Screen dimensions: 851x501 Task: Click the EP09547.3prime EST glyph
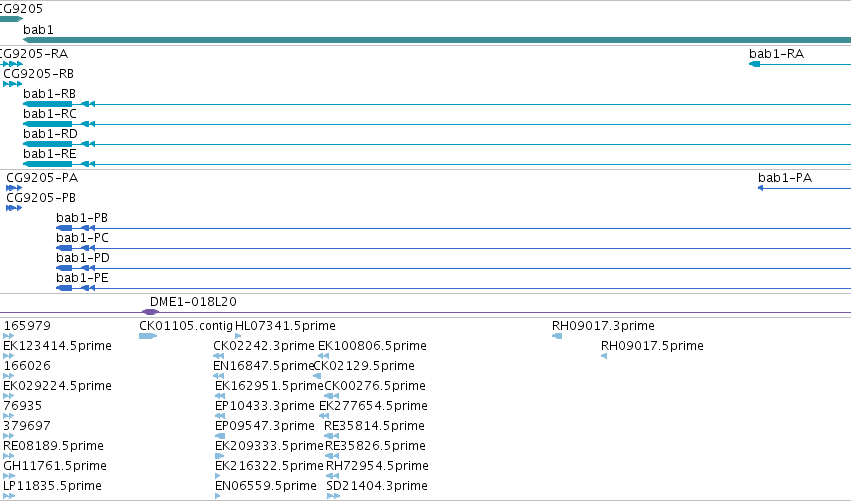220,437
